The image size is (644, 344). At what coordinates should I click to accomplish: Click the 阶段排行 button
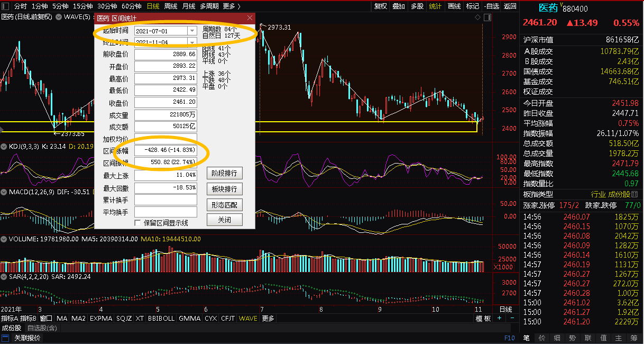click(x=224, y=173)
